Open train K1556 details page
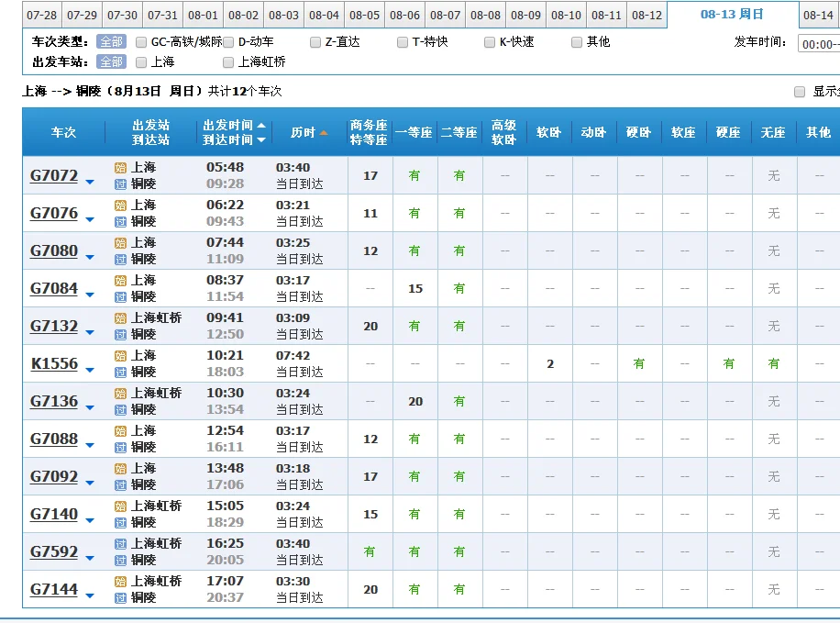This screenshot has width=840, height=623. [x=56, y=362]
